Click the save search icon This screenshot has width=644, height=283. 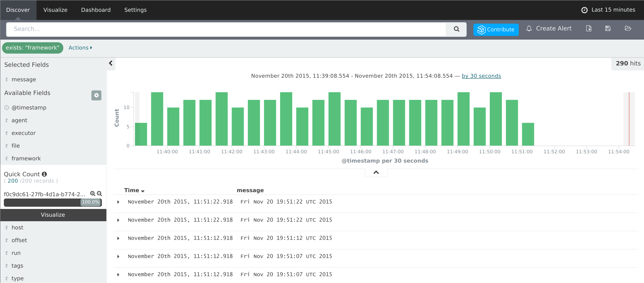(608, 29)
